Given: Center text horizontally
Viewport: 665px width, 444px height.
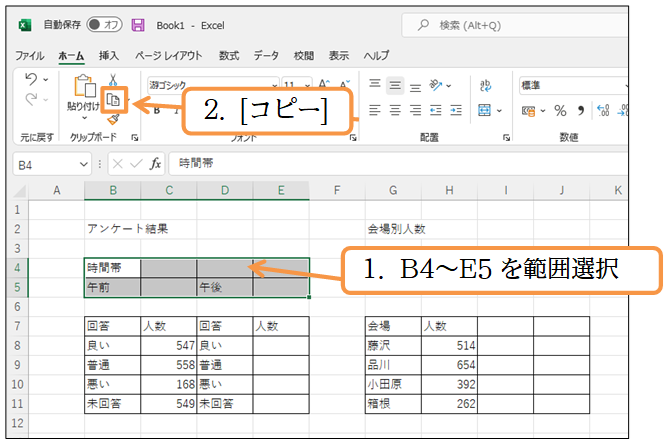Looking at the screenshot, I should pyautogui.click(x=395, y=111).
